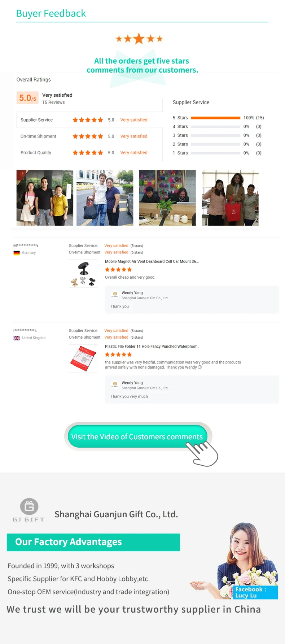Click the 5 Stars orange progress bar

click(216, 118)
